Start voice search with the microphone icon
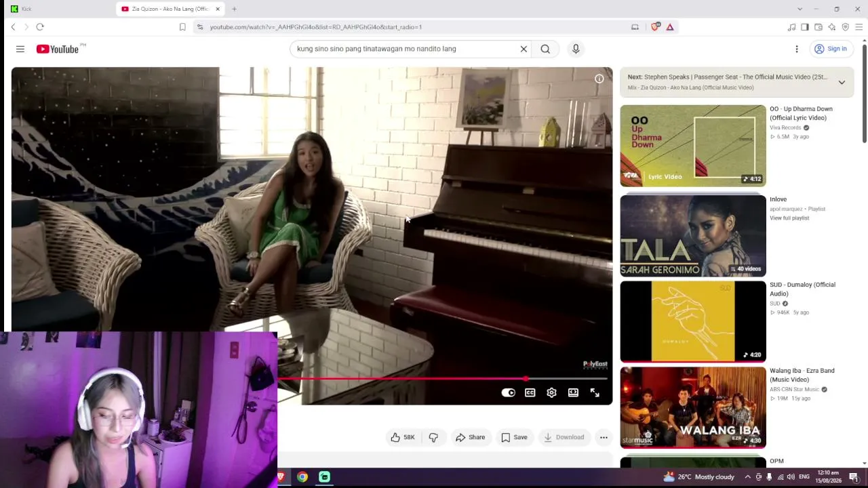Viewport: 868px width, 488px height. coord(576,49)
